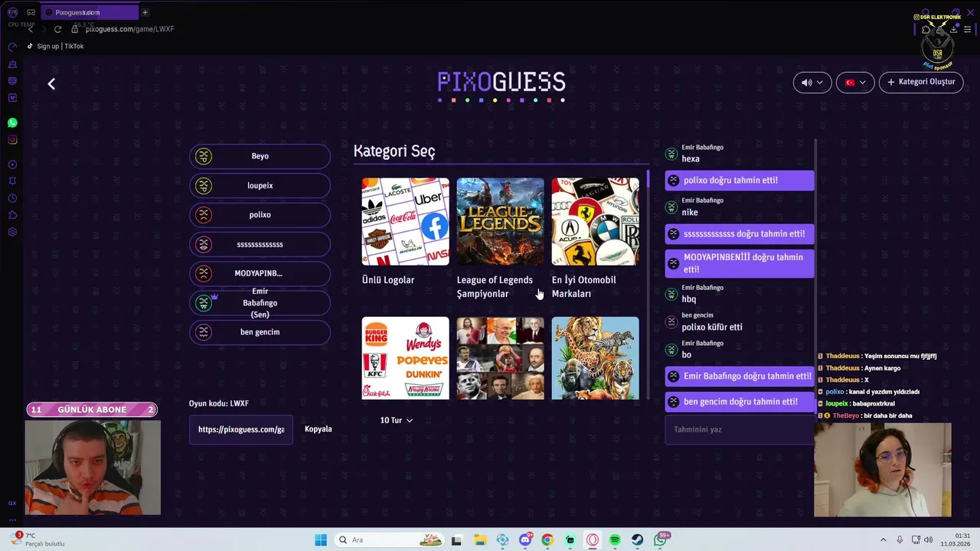Image resolution: width=980 pixels, height=551 pixels.
Task: Click the site lock icon in the address bar
Action: click(75, 29)
